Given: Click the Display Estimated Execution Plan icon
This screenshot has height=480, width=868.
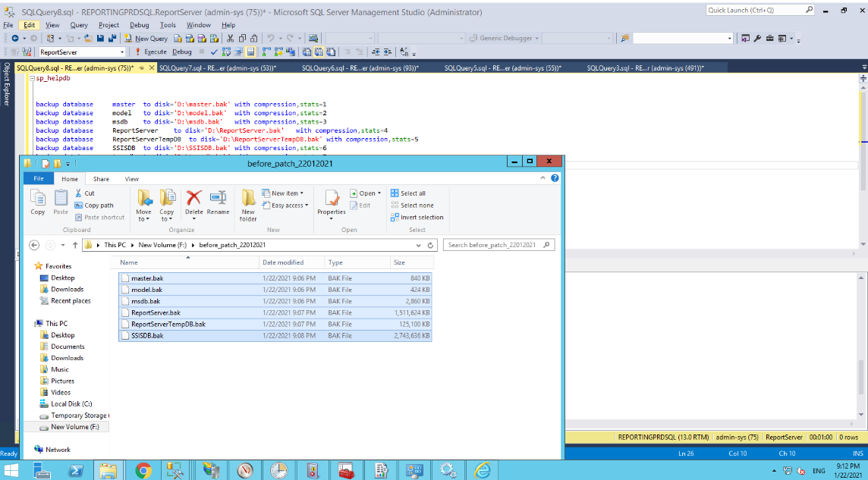Looking at the screenshot, I should click(x=226, y=52).
